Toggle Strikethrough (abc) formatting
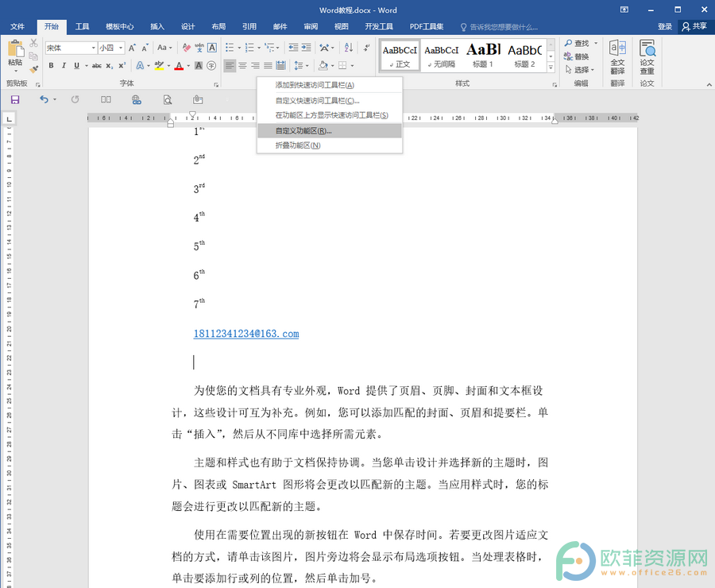 pyautogui.click(x=97, y=66)
